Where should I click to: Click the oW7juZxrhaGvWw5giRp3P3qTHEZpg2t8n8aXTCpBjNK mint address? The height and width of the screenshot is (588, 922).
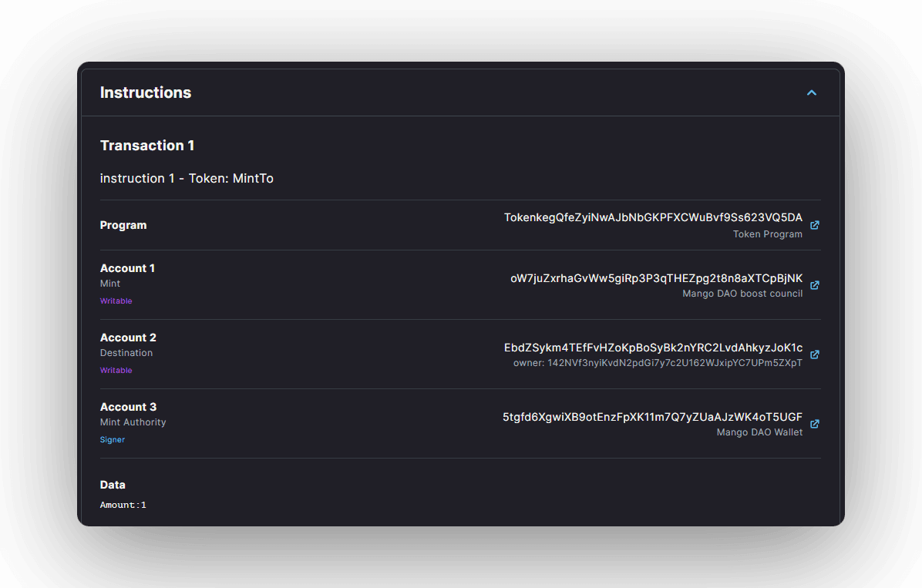[656, 278]
